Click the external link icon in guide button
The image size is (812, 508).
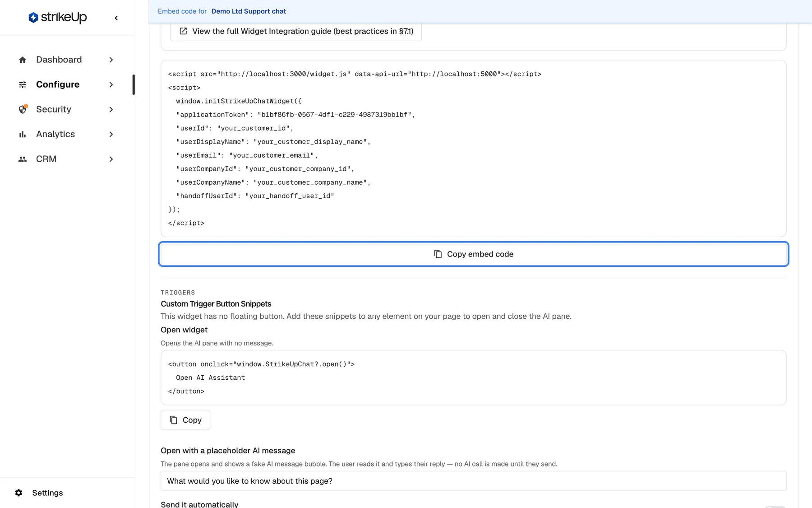183,31
